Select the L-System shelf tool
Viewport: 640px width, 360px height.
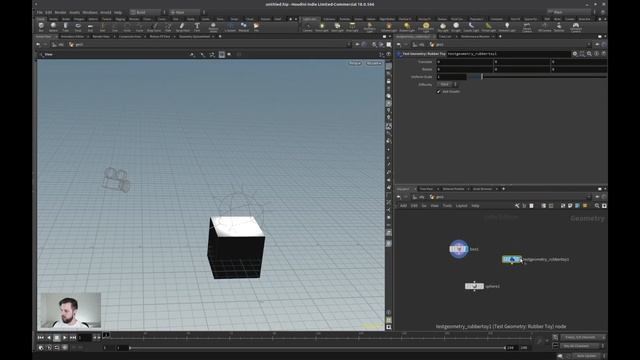[x=230, y=27]
